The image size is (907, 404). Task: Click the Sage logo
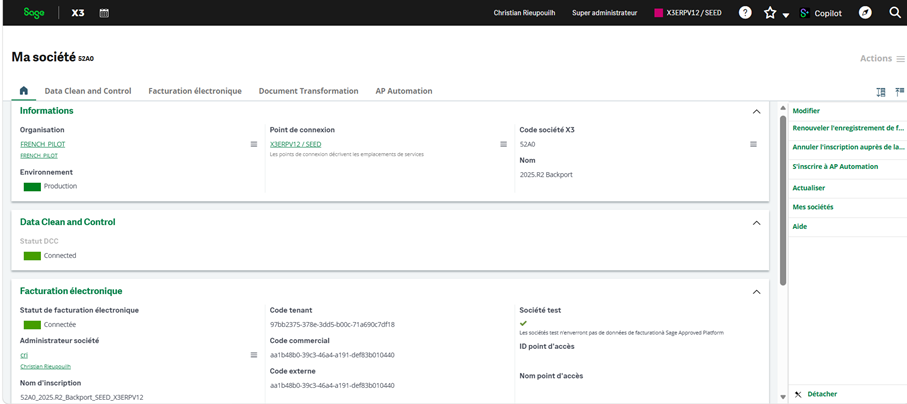tap(34, 13)
